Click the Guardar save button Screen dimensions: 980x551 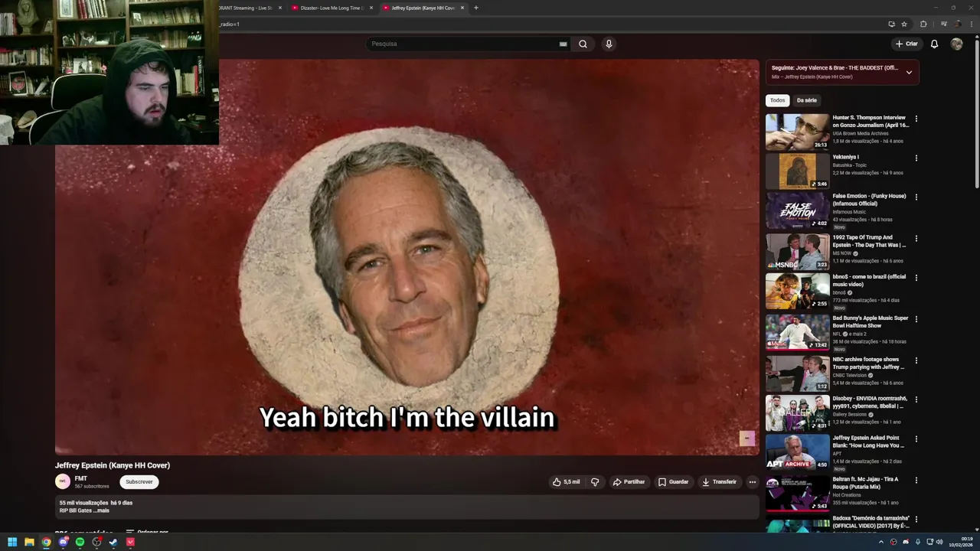tap(673, 482)
